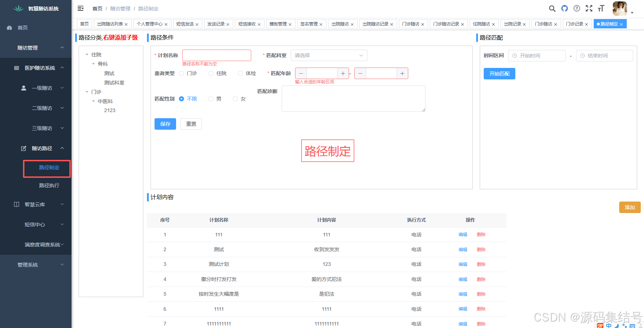Increase the second 匹配年龄 value
Viewport: 644px width, 328px height.
tap(402, 73)
